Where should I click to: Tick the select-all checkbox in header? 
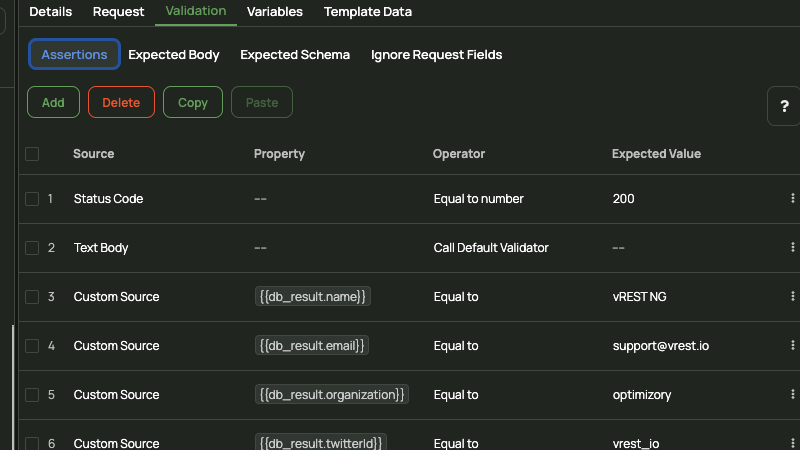point(32,154)
